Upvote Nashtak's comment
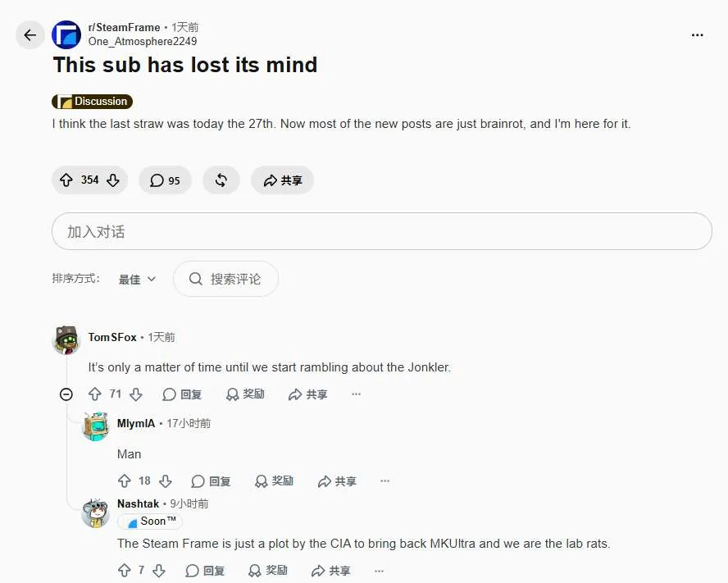The height and width of the screenshot is (583, 728). click(x=124, y=571)
